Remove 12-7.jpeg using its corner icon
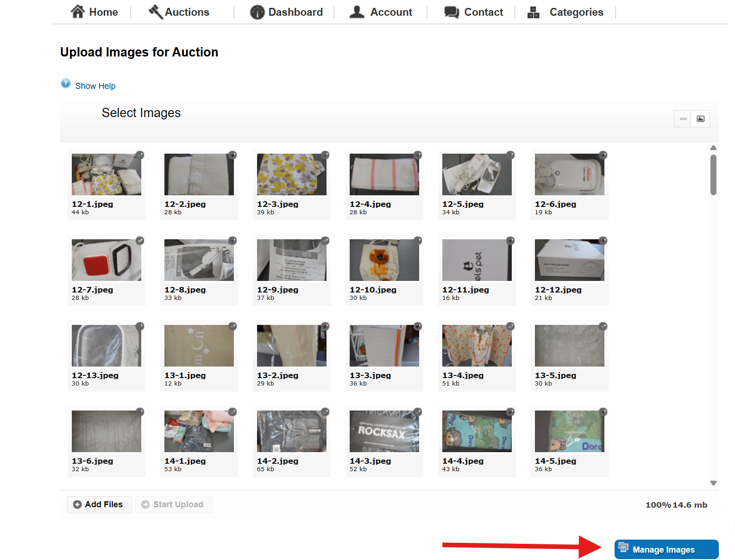 point(140,241)
